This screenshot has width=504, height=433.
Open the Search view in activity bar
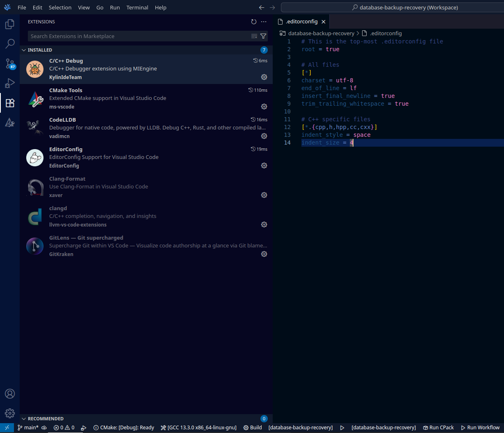click(x=10, y=44)
